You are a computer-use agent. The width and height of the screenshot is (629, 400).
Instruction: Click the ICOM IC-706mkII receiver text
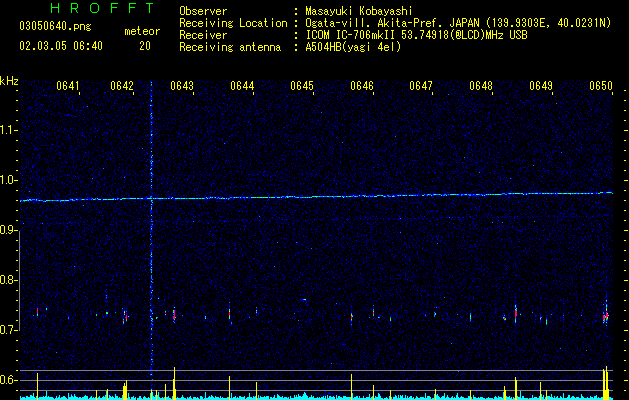click(x=416, y=35)
